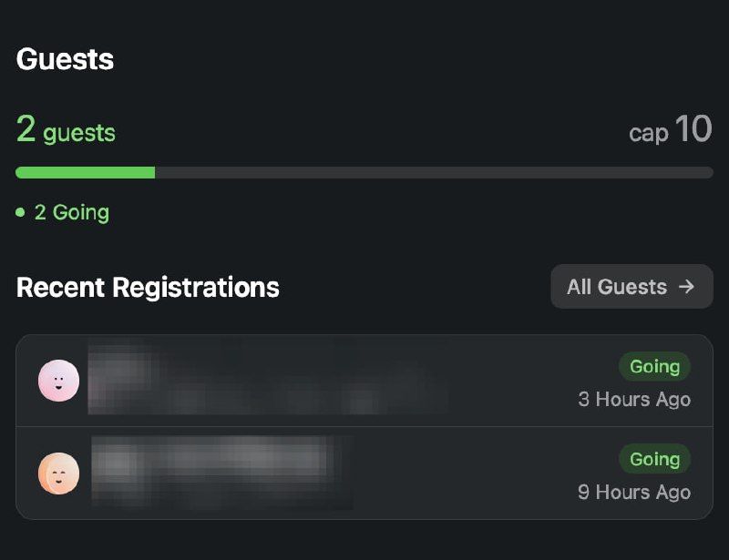The image size is (729, 560).
Task: Select the 2 Going status label
Action: coord(71,213)
